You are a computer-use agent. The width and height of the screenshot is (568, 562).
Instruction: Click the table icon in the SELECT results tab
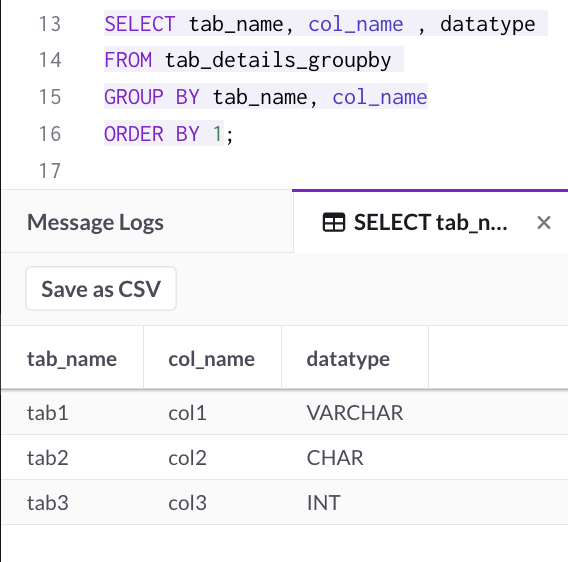(x=334, y=222)
